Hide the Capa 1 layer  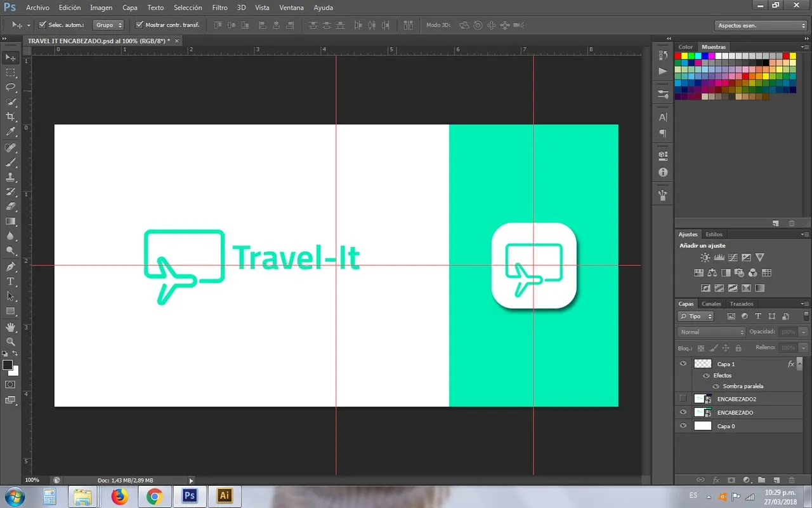point(683,364)
